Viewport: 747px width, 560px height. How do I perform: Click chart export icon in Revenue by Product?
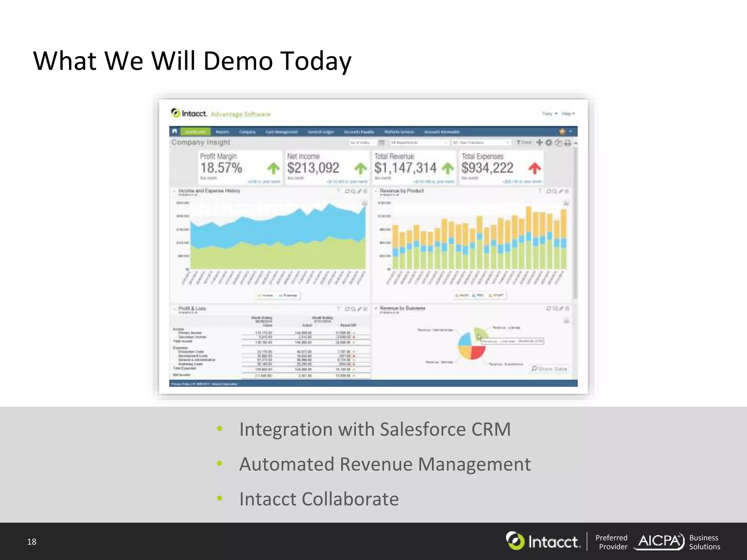click(x=566, y=203)
